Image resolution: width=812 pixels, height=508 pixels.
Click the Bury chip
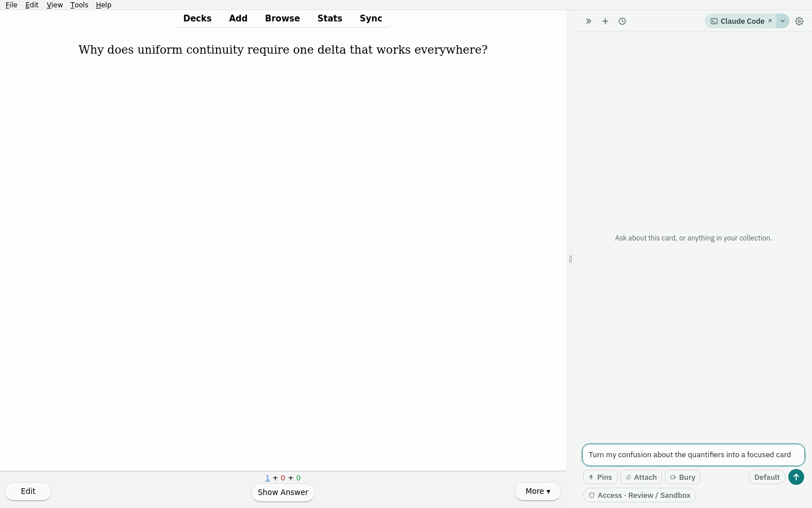pos(682,477)
